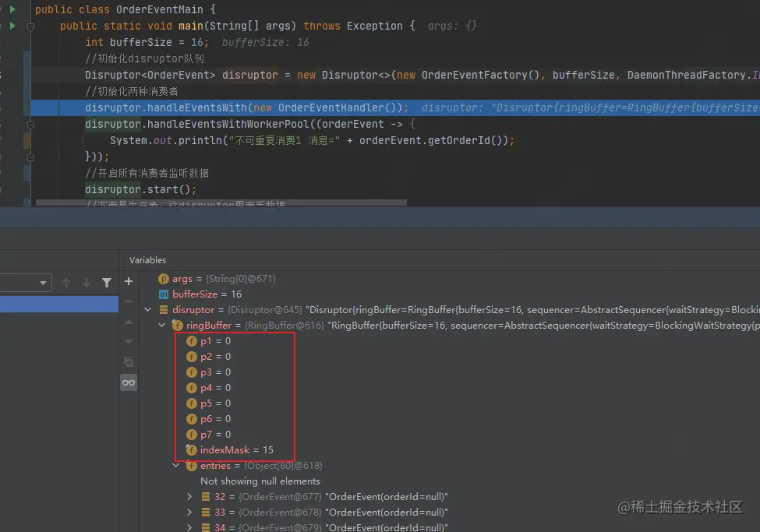Click the parameter icon next to args
This screenshot has height=532, width=760.
[164, 279]
